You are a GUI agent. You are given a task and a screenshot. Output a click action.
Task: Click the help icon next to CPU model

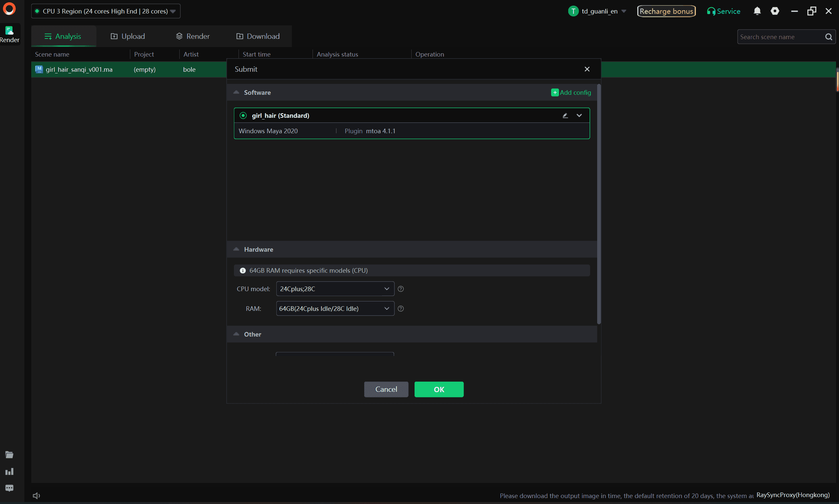[x=400, y=289]
